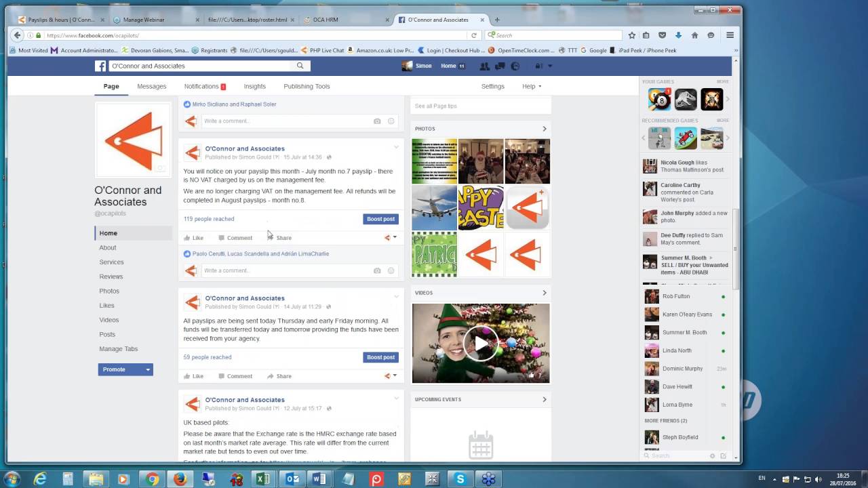Open Outlook from the Windows taskbar

click(x=292, y=479)
